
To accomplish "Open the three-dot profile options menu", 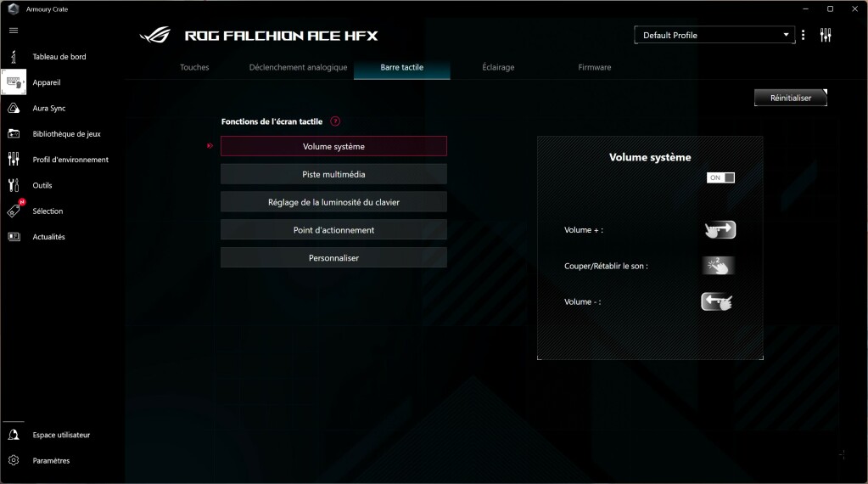I will 803,35.
